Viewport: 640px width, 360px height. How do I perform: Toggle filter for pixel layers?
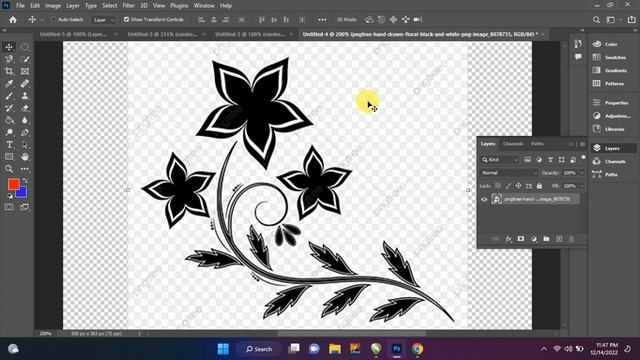pyautogui.click(x=527, y=160)
